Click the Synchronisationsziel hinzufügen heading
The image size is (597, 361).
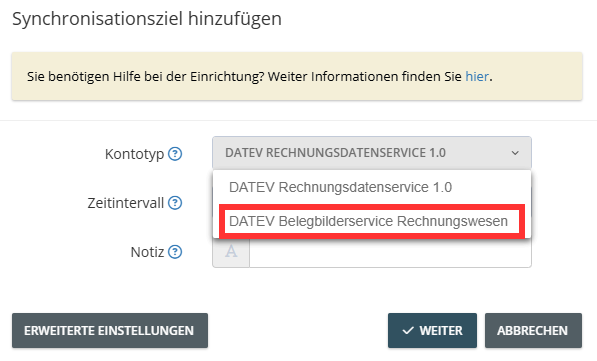(147, 19)
